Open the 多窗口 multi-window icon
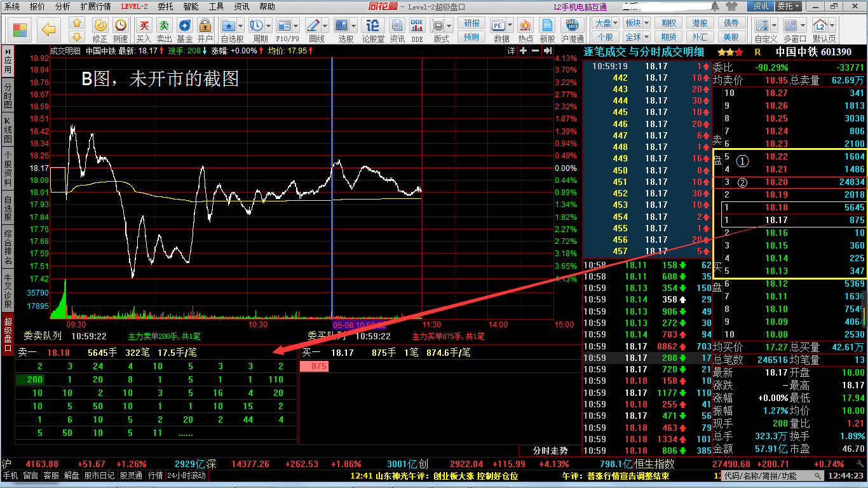868x488 pixels. tap(790, 25)
